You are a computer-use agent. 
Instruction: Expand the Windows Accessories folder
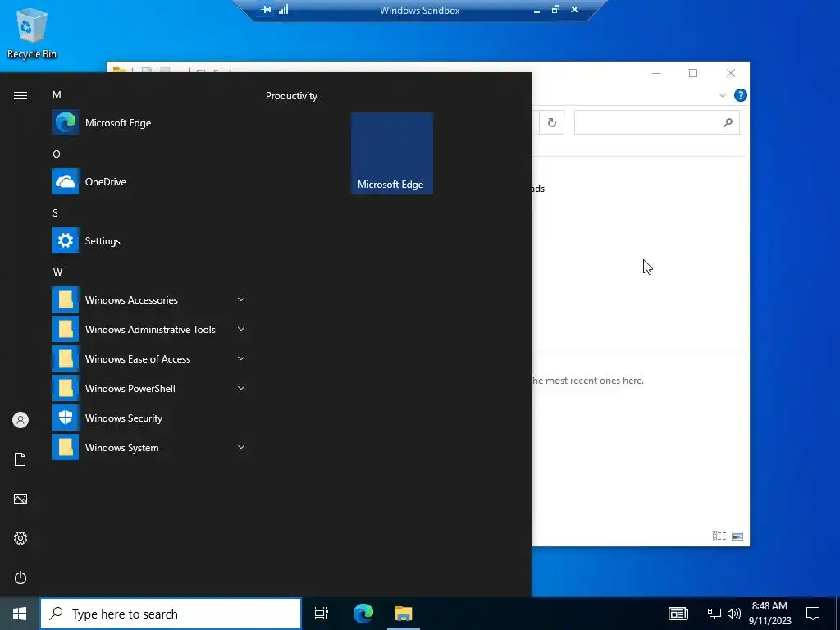coord(149,300)
